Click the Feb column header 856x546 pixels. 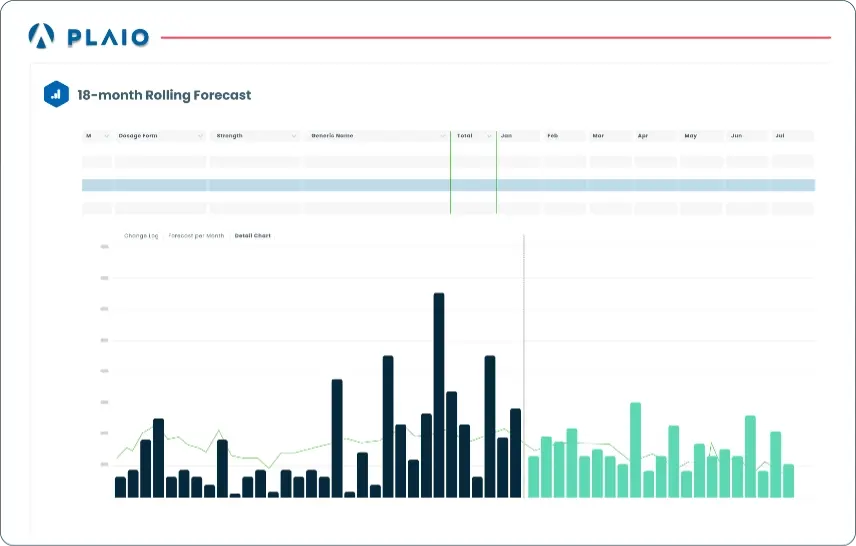pyautogui.click(x=564, y=136)
